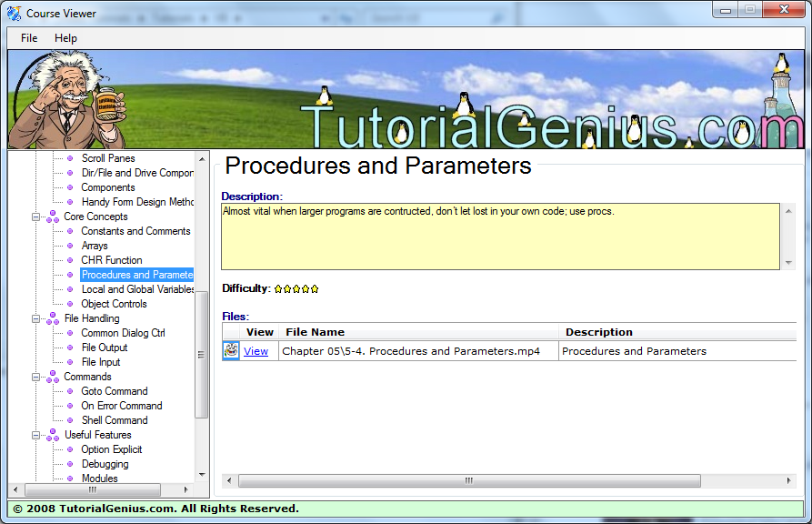Screen dimensions: 812x524
Task: Click the lesson tree scroll left arrow
Action: pyautogui.click(x=15, y=489)
